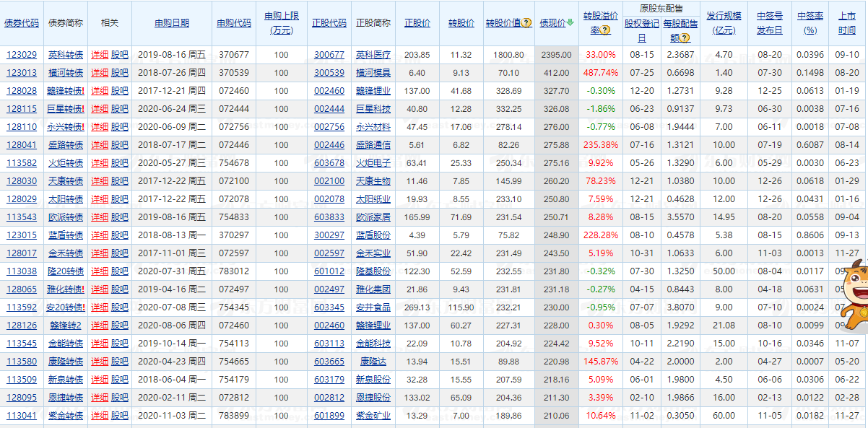This screenshot has width=868, height=428.
Task: Click the green sort arrow next to 债现价
Action: point(570,23)
